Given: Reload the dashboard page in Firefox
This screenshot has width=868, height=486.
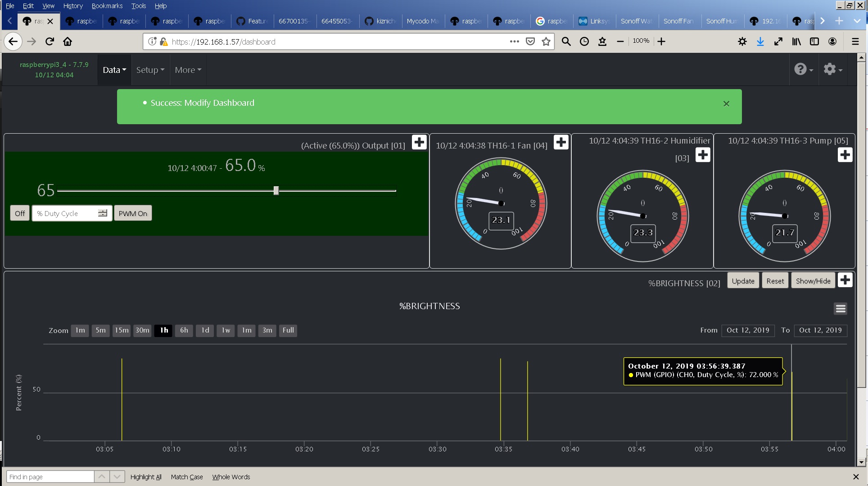Looking at the screenshot, I should point(50,41).
